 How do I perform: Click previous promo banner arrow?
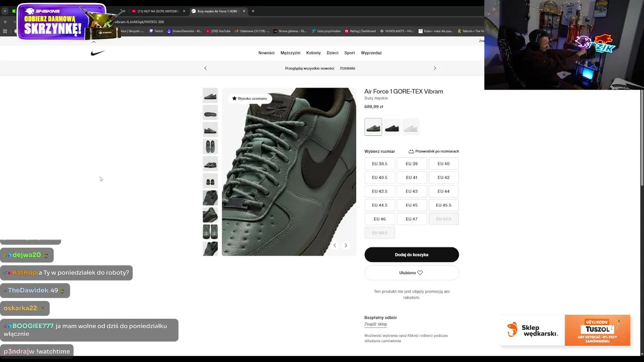pos(205,68)
